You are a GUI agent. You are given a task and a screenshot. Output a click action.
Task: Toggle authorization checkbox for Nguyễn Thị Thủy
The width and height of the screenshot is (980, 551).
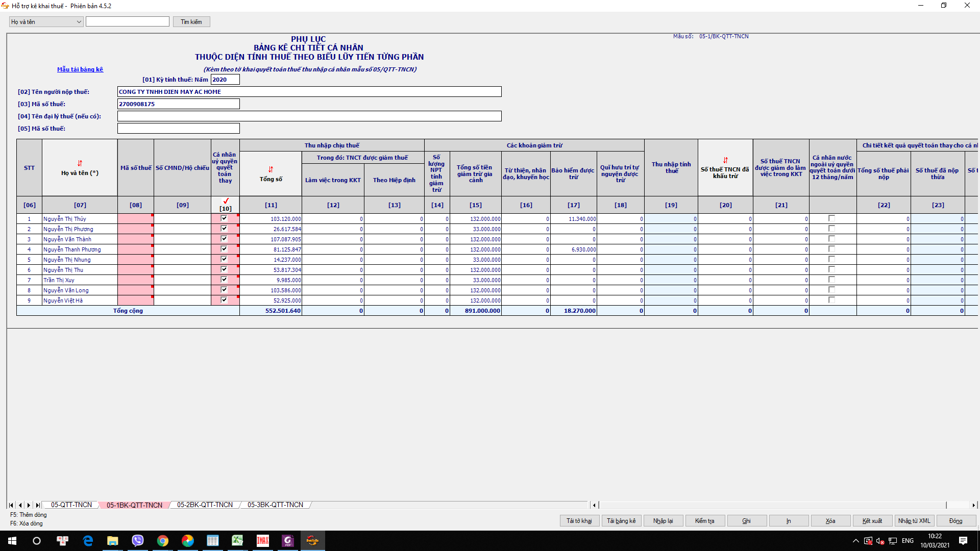224,218
